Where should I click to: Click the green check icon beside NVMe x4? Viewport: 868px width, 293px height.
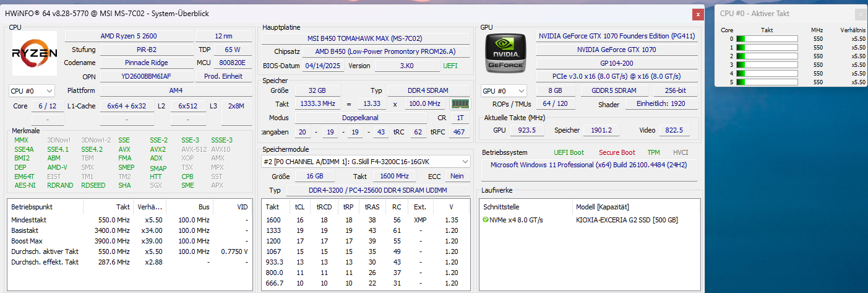486,219
